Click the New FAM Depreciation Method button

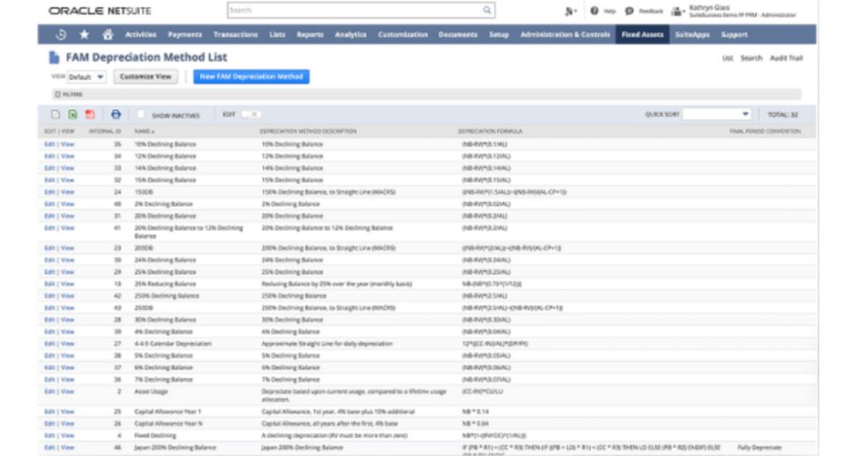pos(252,77)
